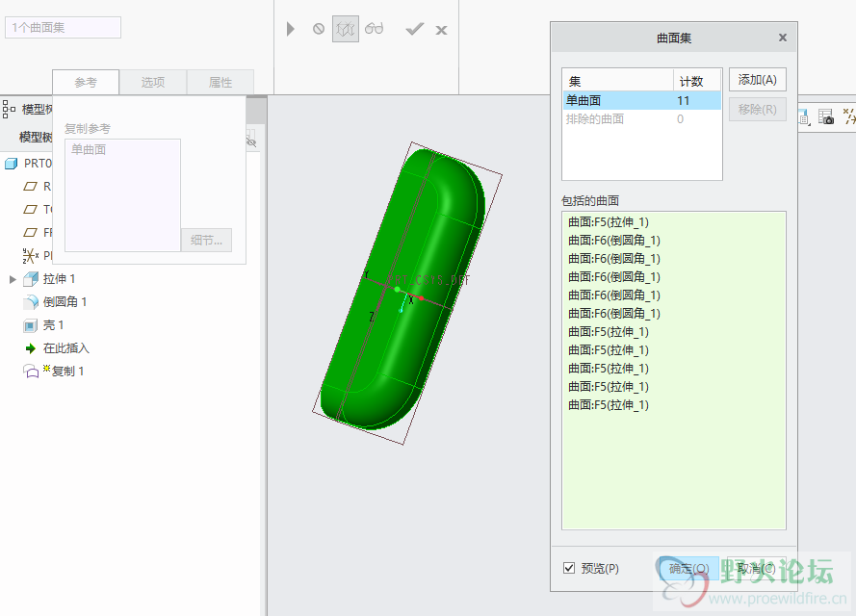Open the 选项 tab
Screen dimensions: 856x616
153,83
